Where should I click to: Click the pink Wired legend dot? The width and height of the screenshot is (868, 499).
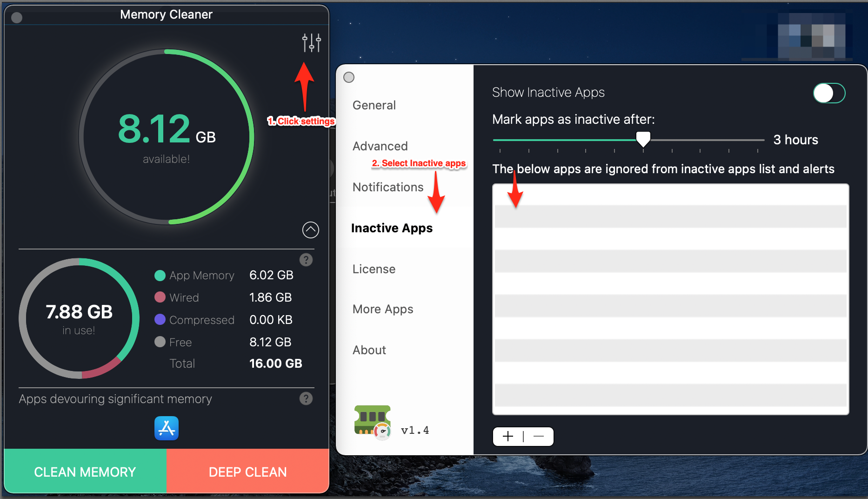[160, 297]
